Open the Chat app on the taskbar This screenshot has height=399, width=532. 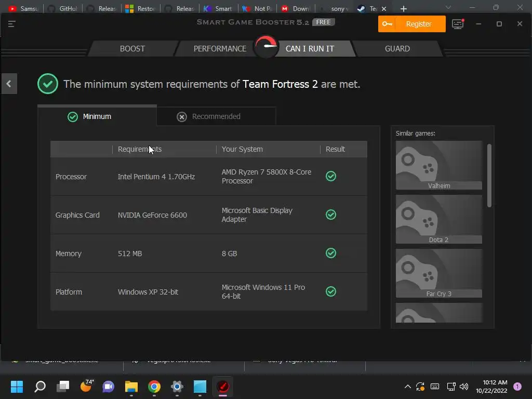click(108, 386)
